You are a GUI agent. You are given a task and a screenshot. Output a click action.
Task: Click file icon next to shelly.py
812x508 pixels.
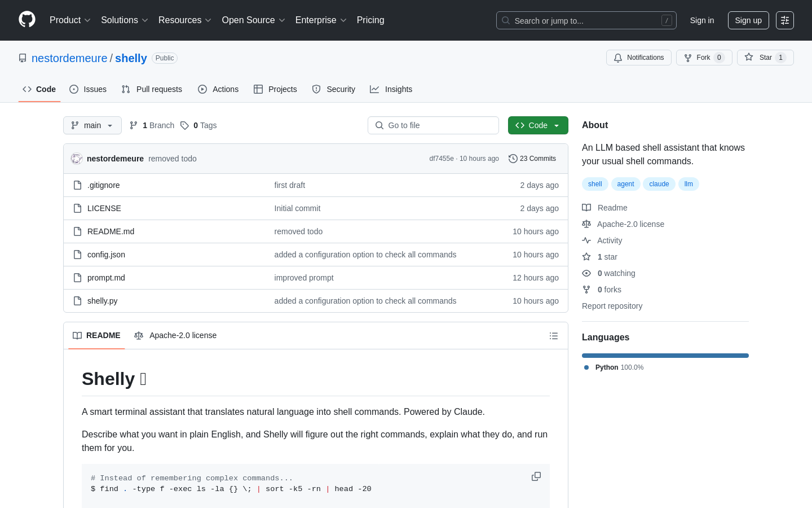(x=78, y=301)
